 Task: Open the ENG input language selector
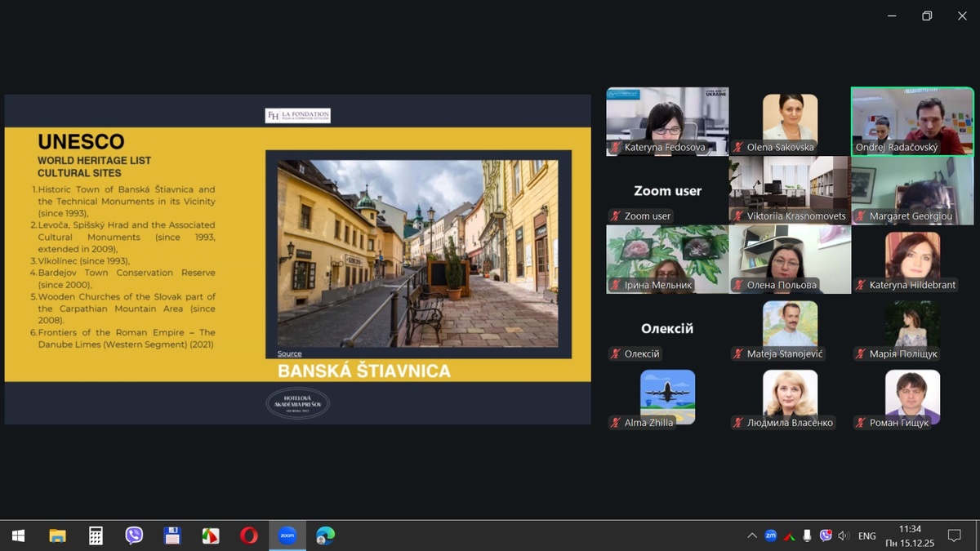(x=866, y=535)
